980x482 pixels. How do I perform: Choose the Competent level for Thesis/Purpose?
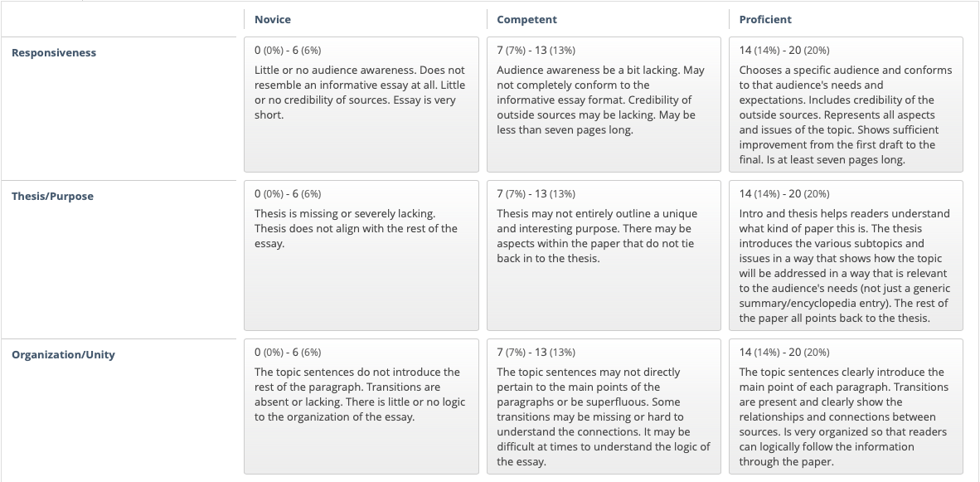tap(604, 256)
